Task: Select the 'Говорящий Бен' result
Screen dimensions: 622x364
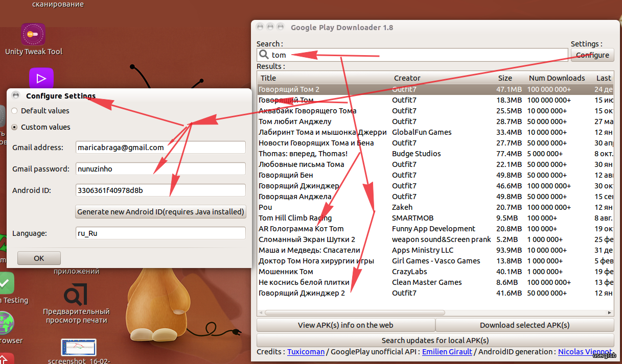Action: tap(435, 175)
